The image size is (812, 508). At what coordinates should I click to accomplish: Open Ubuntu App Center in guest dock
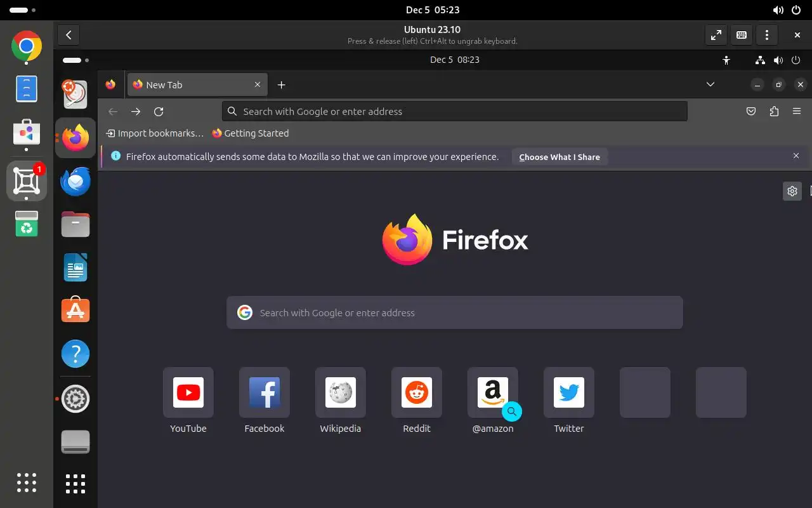75,310
